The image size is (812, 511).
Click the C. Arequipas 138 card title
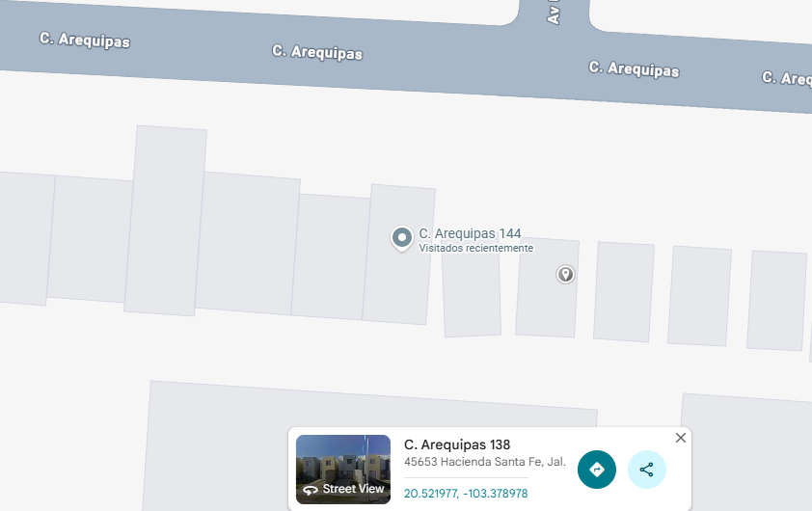click(457, 444)
